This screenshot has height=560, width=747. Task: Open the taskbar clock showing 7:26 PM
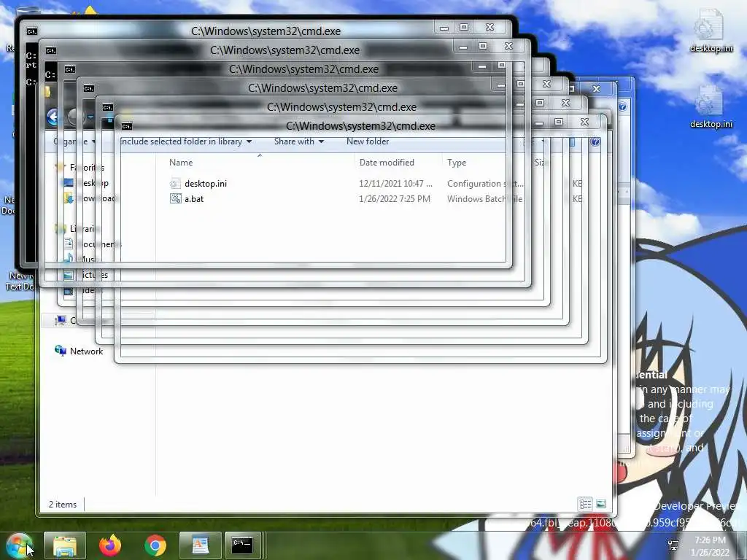pyautogui.click(x=711, y=546)
